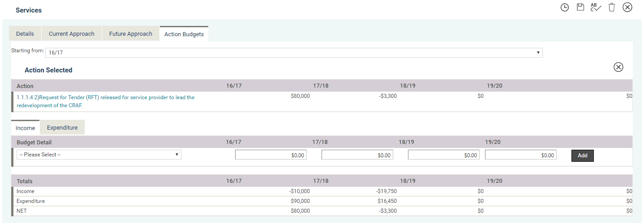This screenshot has height=223, width=644.
Task: Open the history clock icon
Action: [565, 8]
